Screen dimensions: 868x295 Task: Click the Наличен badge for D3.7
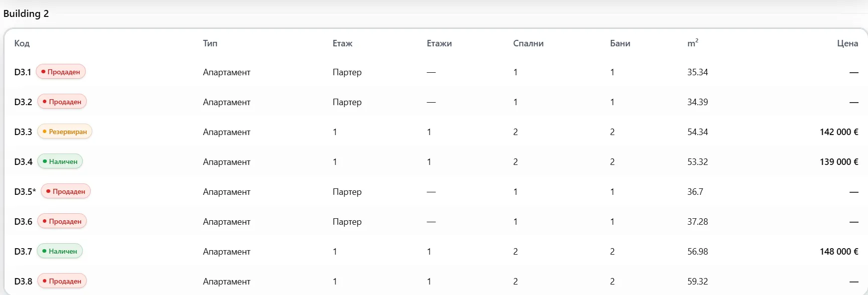tap(60, 251)
